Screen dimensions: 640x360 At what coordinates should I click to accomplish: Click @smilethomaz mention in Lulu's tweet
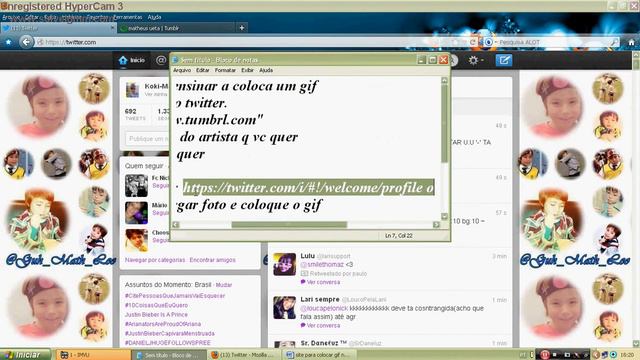click(x=322, y=264)
